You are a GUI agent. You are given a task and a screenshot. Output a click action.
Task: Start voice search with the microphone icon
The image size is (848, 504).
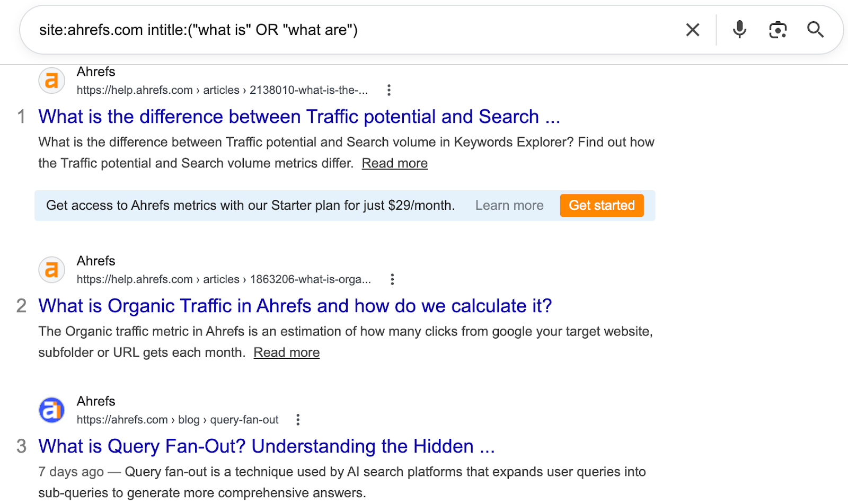(739, 30)
